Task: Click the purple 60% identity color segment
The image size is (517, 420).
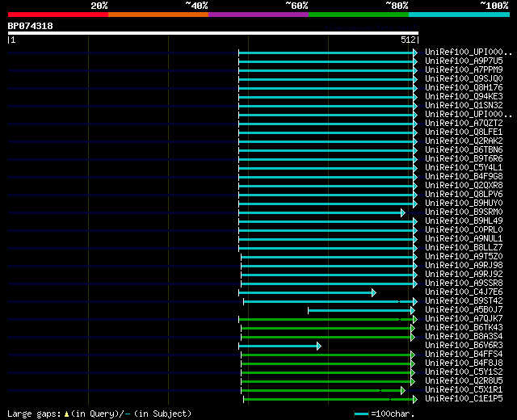Action: [258, 15]
